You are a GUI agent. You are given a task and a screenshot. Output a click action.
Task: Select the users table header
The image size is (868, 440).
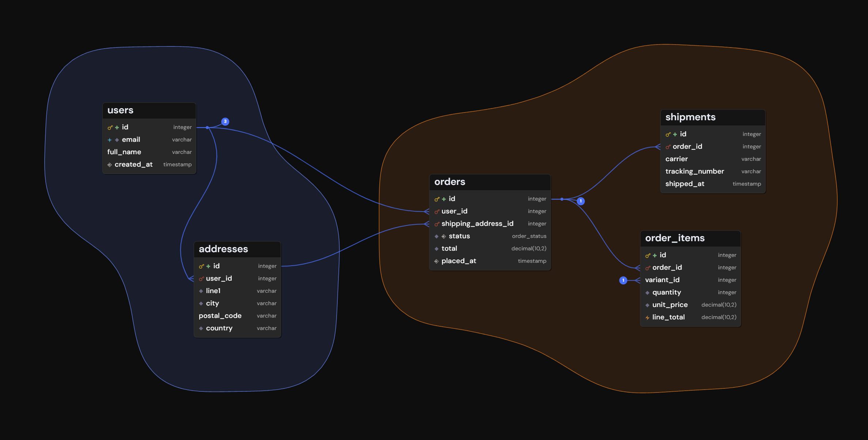(x=149, y=110)
